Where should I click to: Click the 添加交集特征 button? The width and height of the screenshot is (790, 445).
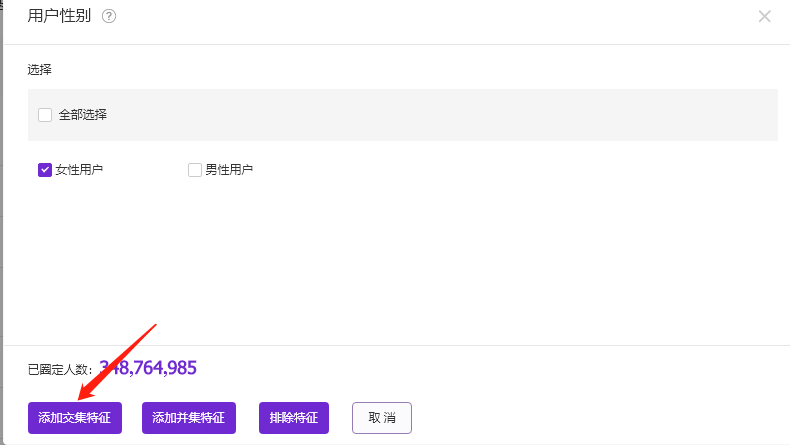tap(75, 418)
